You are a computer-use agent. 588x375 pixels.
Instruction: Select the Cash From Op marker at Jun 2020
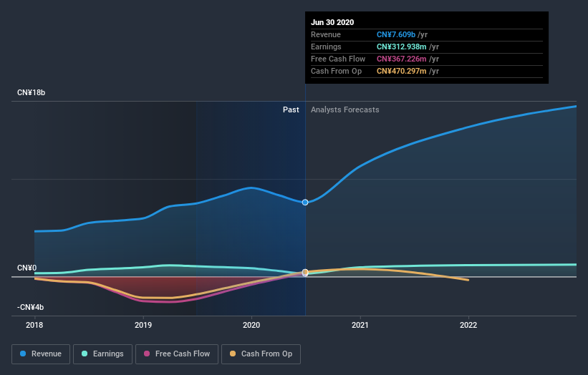pyautogui.click(x=305, y=272)
